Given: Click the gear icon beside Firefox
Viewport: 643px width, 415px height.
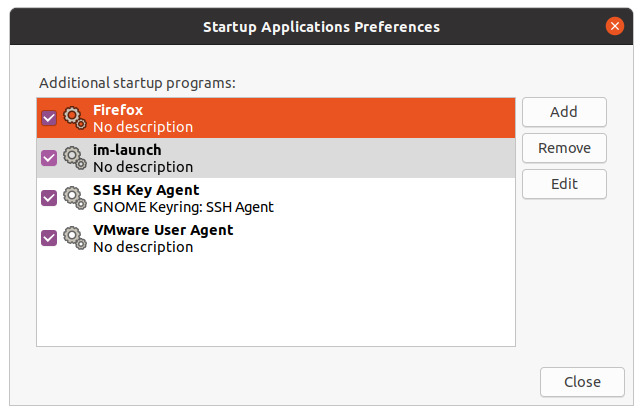Looking at the screenshot, I should point(75,118).
